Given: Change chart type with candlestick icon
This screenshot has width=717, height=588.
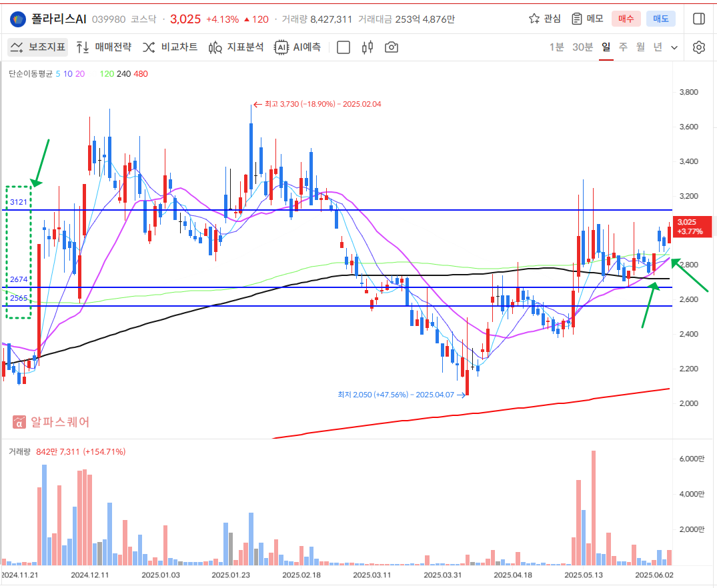Looking at the screenshot, I should click(368, 47).
